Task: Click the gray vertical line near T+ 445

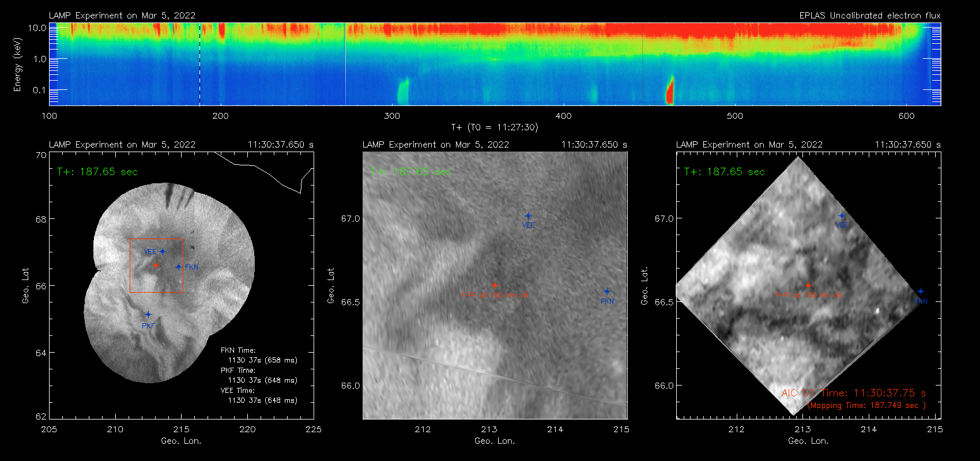Action: tap(642, 64)
